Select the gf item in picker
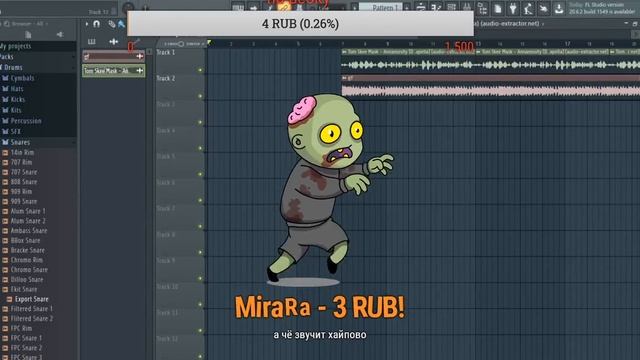640x360 pixels. [x=113, y=56]
